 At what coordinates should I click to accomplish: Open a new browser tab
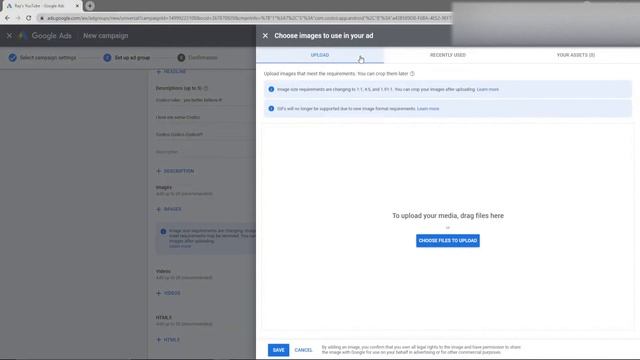tap(90, 6)
